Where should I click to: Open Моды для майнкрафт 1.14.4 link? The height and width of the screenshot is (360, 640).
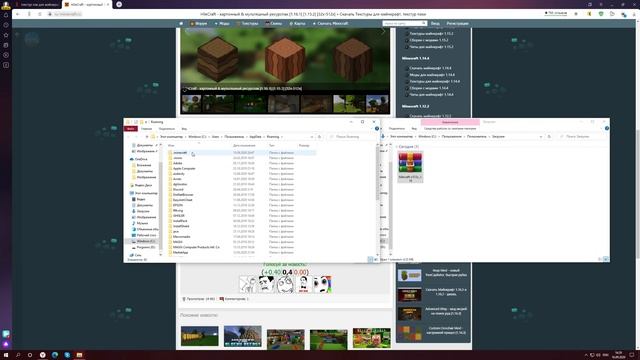(x=432, y=75)
